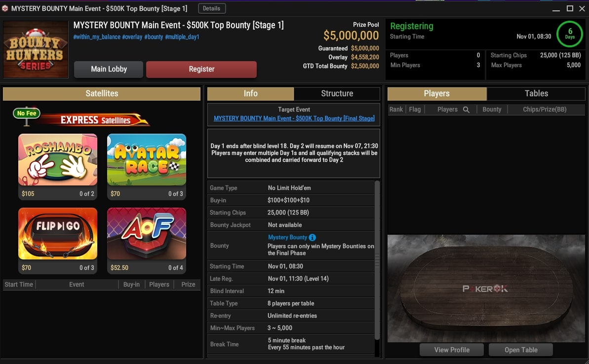This screenshot has height=364, width=589.
Task: Click the Mystery Bounty info icon
Action: tap(312, 237)
